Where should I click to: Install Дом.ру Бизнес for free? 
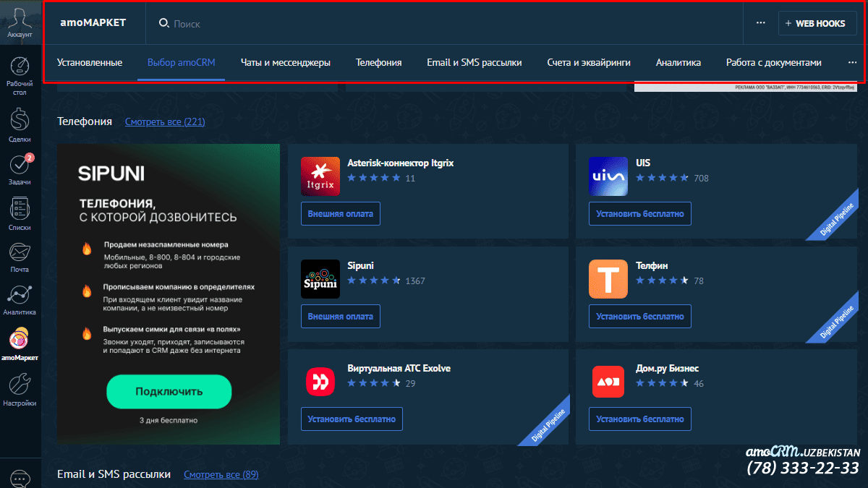640,419
